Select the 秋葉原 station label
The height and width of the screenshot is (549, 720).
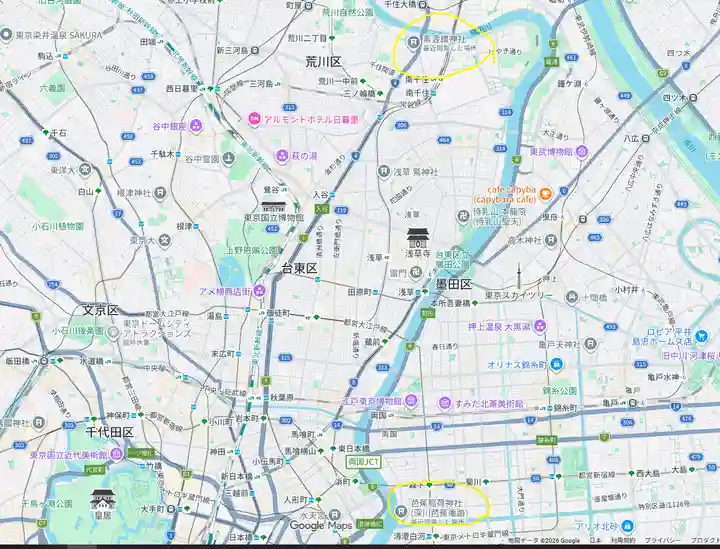(x=282, y=397)
